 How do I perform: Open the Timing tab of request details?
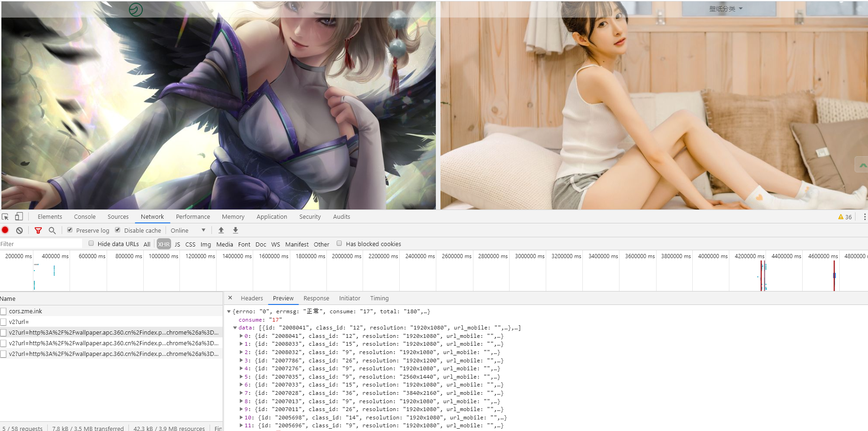pos(379,298)
